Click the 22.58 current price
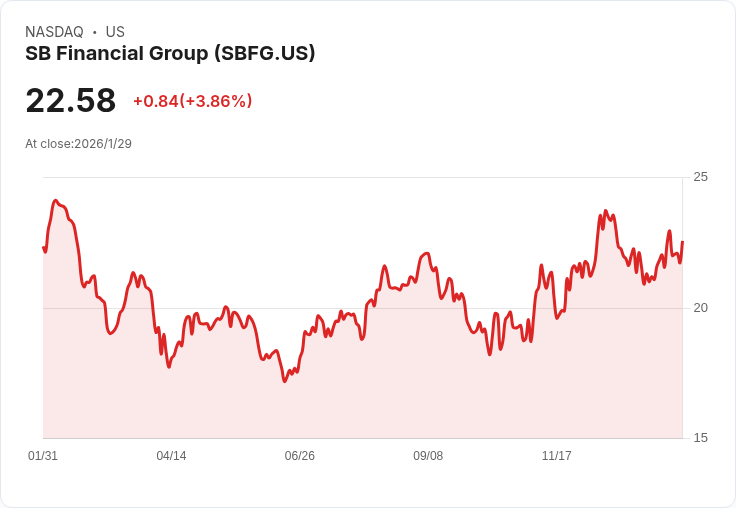Image resolution: width=736 pixels, height=508 pixels. coord(71,101)
